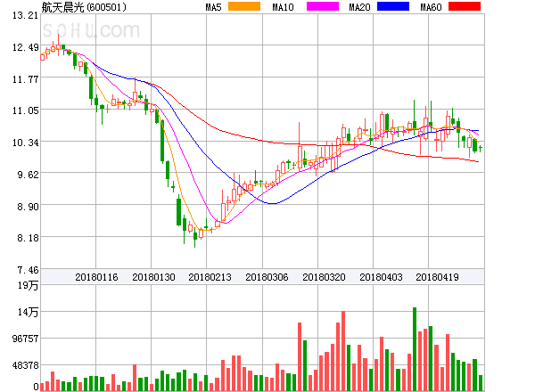Viewport: 535px width, 392px height.
Task: Click the 11.05 price axis label
Action: coord(25,110)
